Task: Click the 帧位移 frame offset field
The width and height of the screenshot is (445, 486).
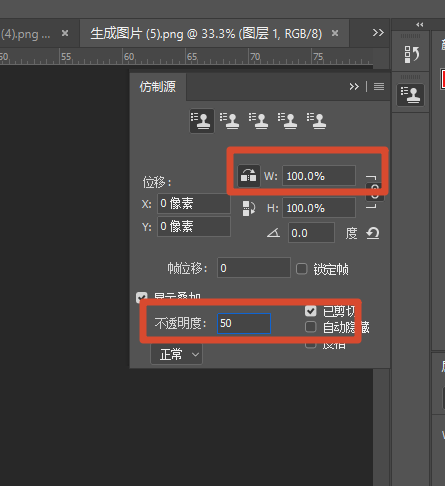Action: 254,268
